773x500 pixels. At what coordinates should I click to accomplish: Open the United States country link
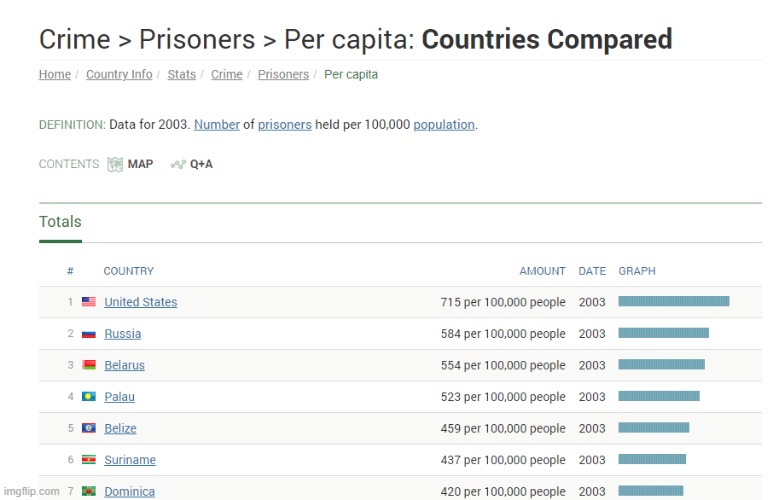140,302
